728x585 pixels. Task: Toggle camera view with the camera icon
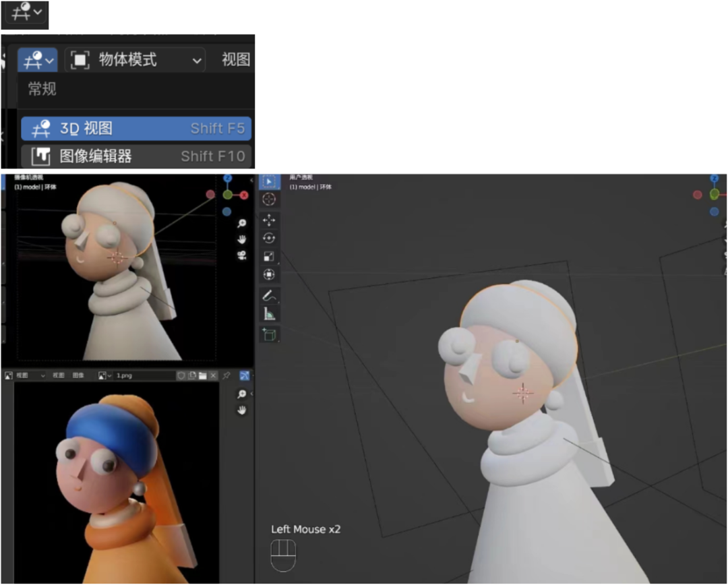coord(242,255)
